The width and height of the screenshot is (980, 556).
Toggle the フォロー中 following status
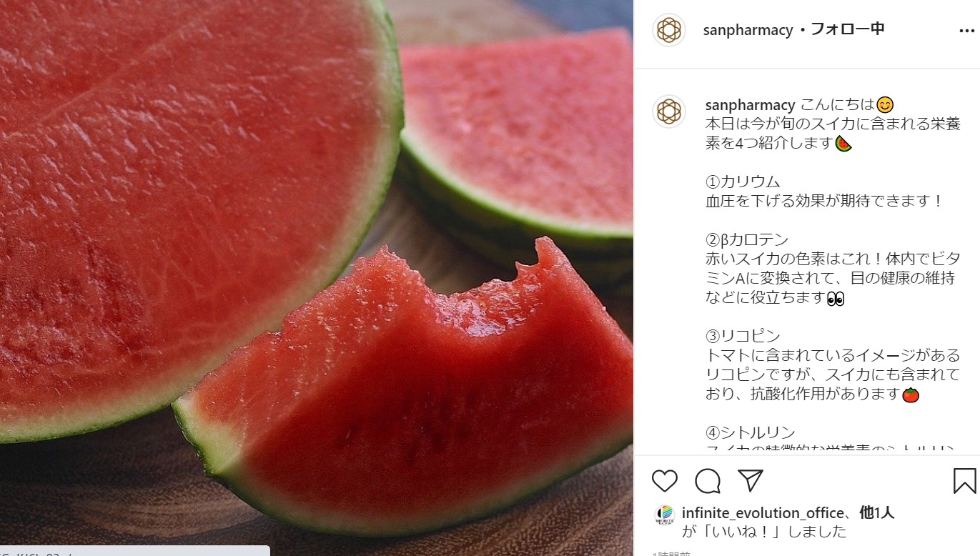847,29
